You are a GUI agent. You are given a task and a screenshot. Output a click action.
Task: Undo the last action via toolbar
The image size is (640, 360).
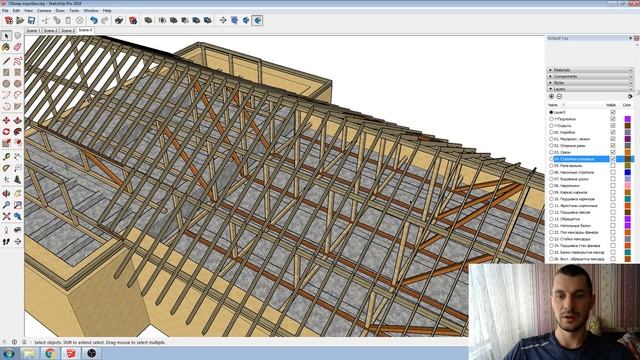[x=93, y=20]
